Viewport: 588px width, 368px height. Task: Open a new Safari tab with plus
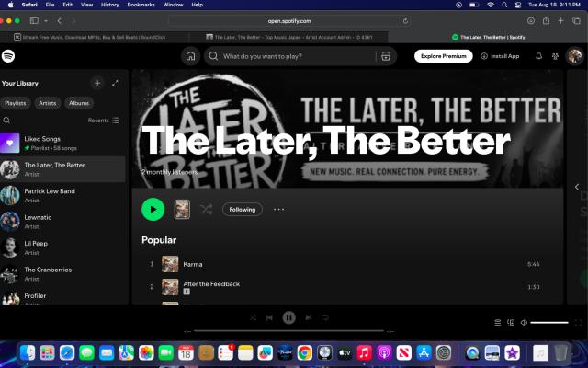click(x=560, y=20)
